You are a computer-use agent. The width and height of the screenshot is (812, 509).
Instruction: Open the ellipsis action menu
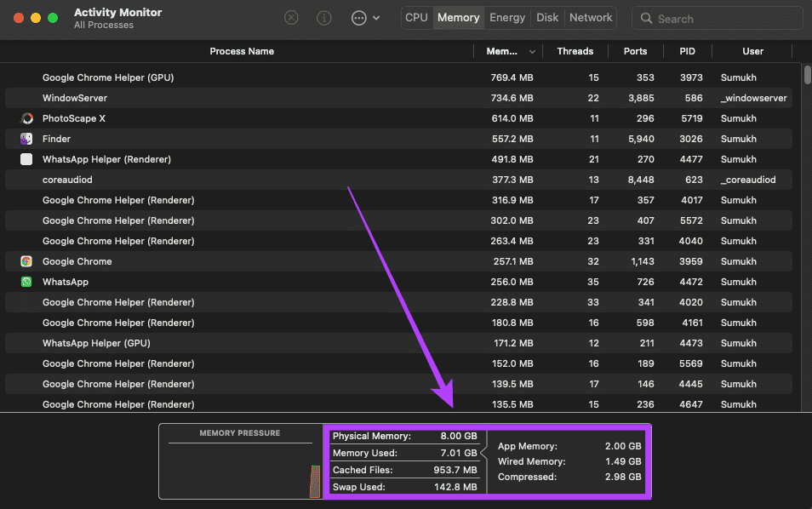365,18
